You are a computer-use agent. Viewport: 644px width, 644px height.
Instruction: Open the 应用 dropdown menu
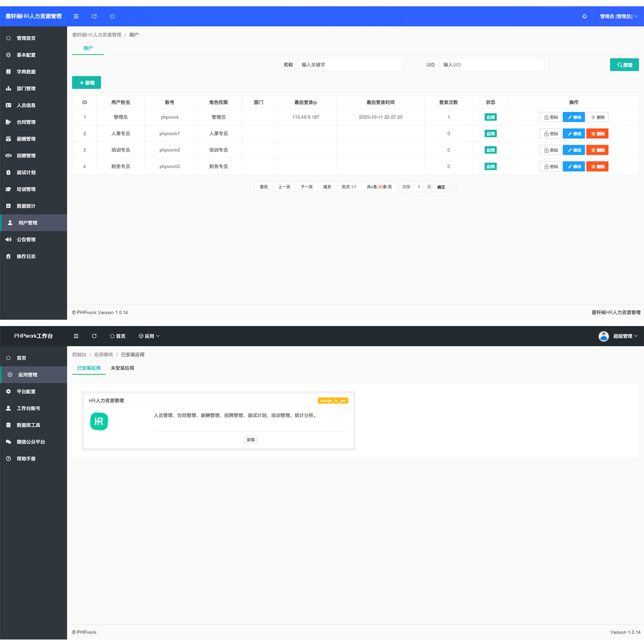coord(149,336)
